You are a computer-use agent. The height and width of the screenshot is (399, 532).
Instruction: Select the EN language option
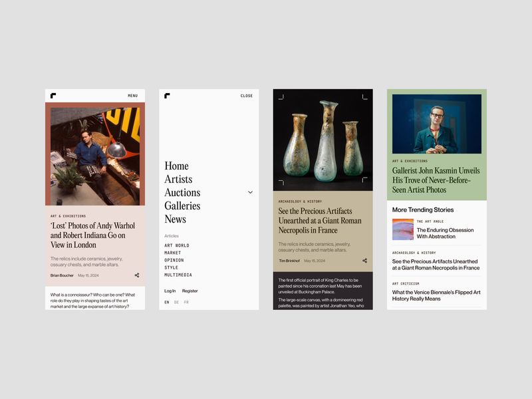click(167, 302)
